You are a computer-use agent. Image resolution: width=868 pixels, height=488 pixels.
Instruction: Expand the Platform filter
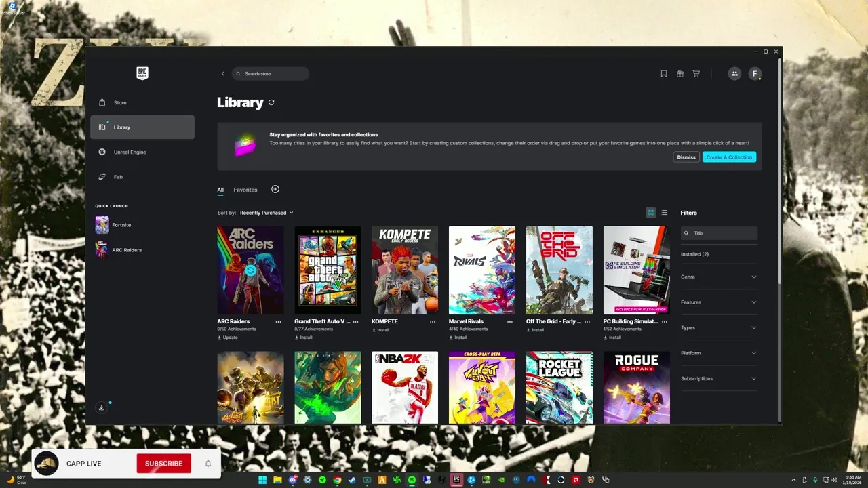coord(719,353)
